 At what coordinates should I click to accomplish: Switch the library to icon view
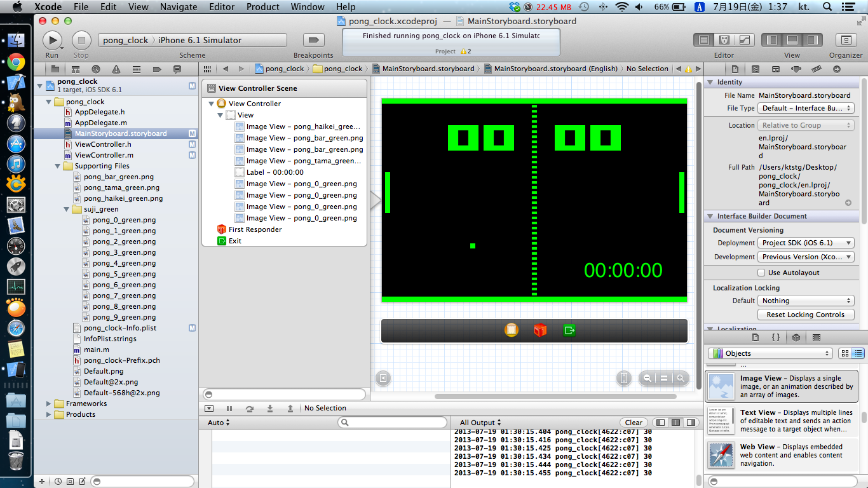click(x=845, y=353)
